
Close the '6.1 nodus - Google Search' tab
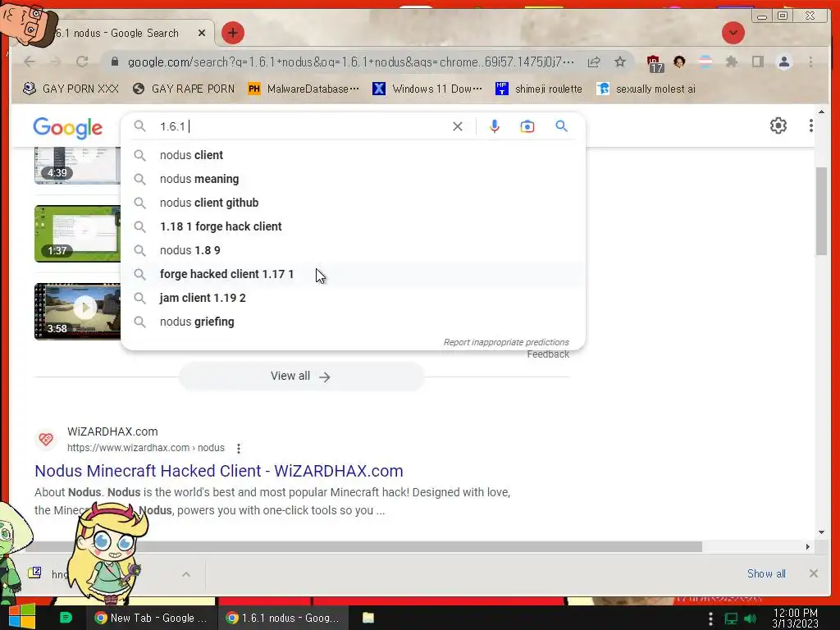pos(202,33)
